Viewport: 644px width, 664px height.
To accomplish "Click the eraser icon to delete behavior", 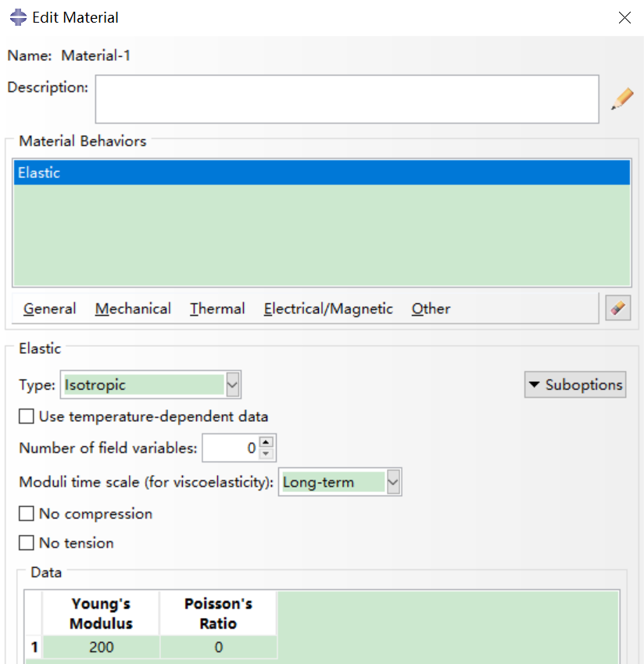I will coord(617,308).
